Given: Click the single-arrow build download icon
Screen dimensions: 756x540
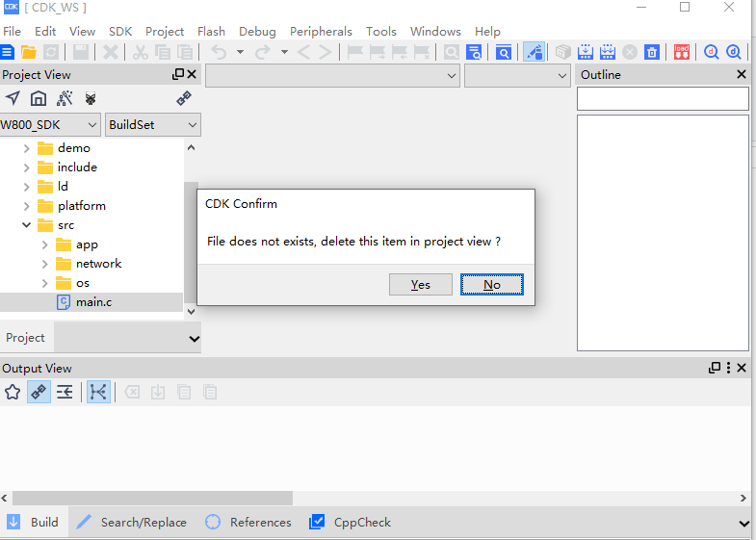Looking at the screenshot, I should tap(586, 52).
